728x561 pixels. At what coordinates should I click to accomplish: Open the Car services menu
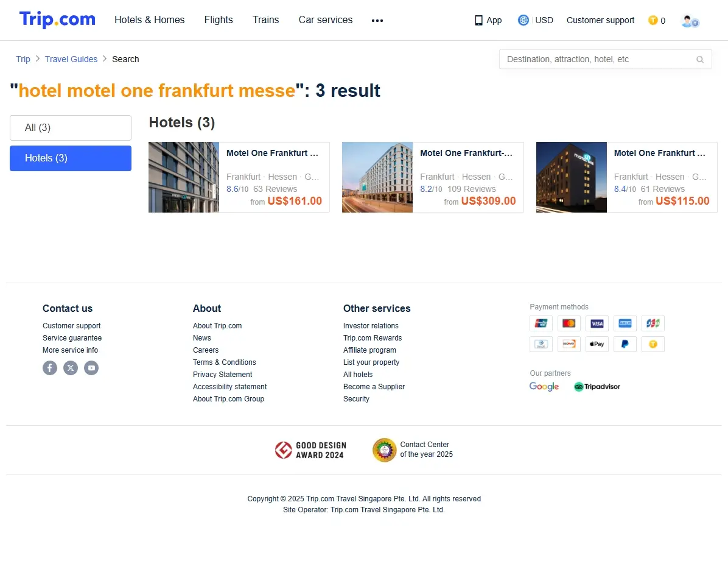(x=326, y=20)
